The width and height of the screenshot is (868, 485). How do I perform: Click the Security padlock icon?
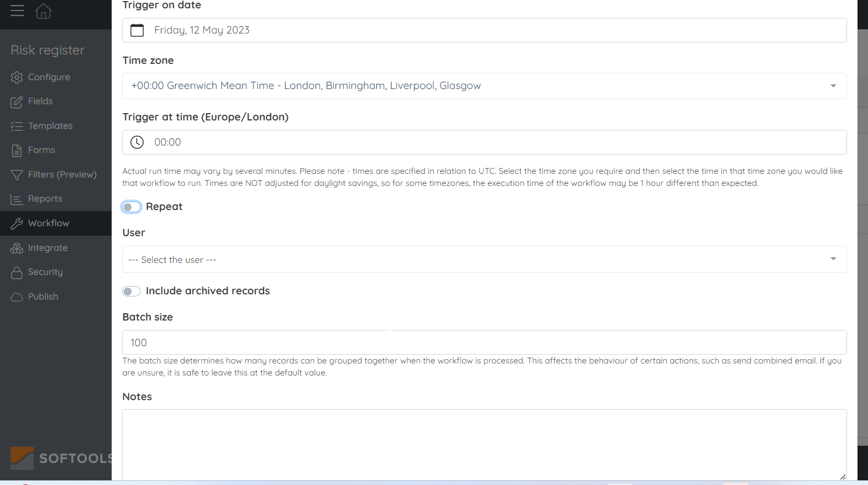click(x=17, y=272)
